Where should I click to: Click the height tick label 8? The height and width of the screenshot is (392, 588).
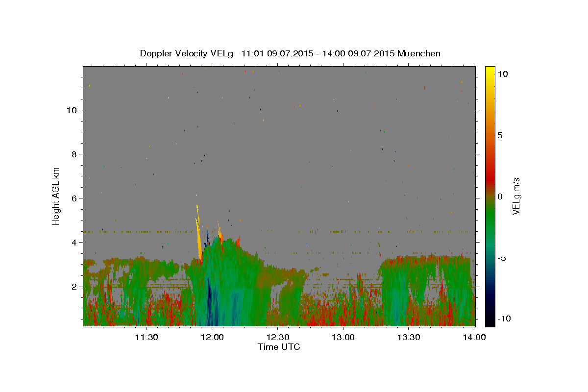[x=74, y=154]
